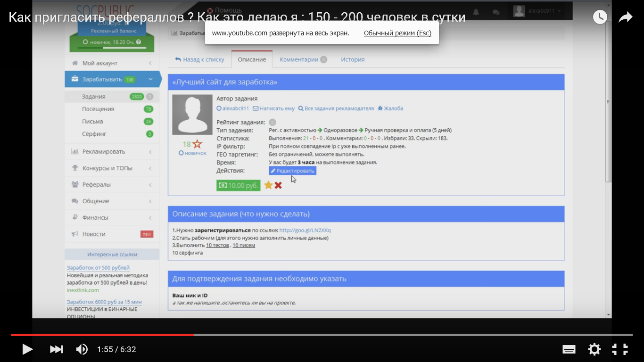Open Заработок 6000 руб за 15 мин link
This screenshot has height=362, width=644.
point(104,302)
